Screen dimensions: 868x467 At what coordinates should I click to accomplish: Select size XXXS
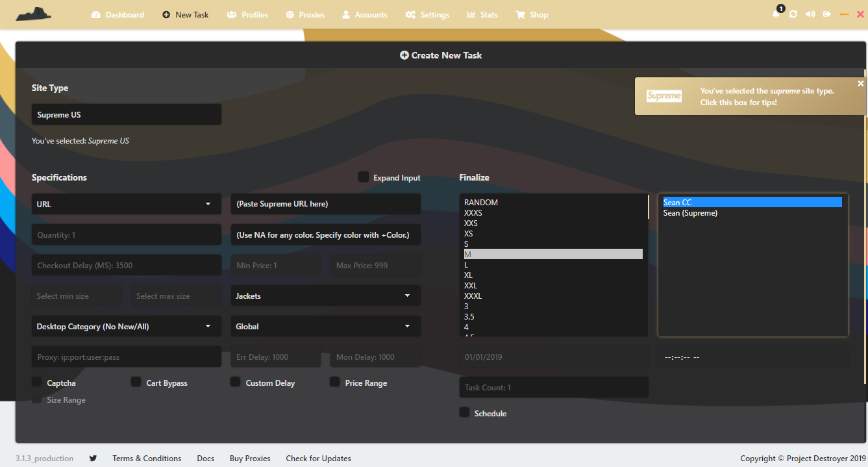(553, 213)
